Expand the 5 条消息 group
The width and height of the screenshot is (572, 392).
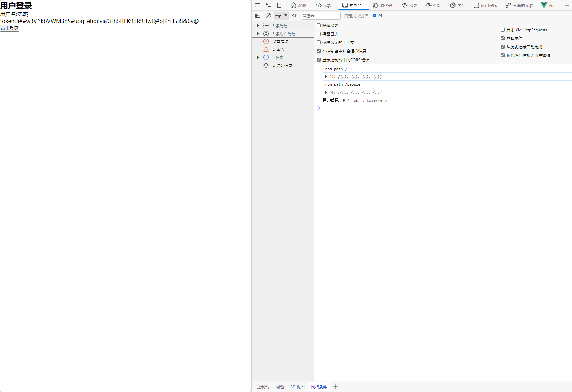coord(258,26)
